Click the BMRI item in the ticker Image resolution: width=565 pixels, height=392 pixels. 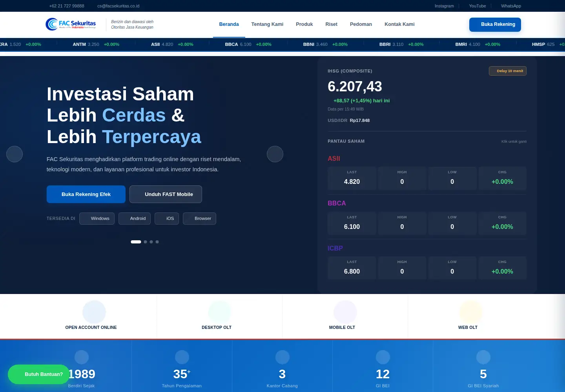coord(478,44)
